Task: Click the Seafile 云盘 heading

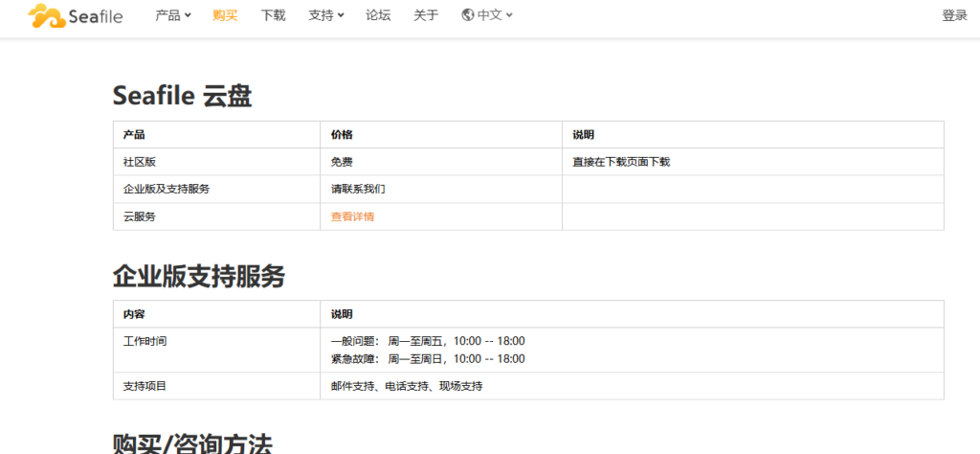Action: (182, 97)
